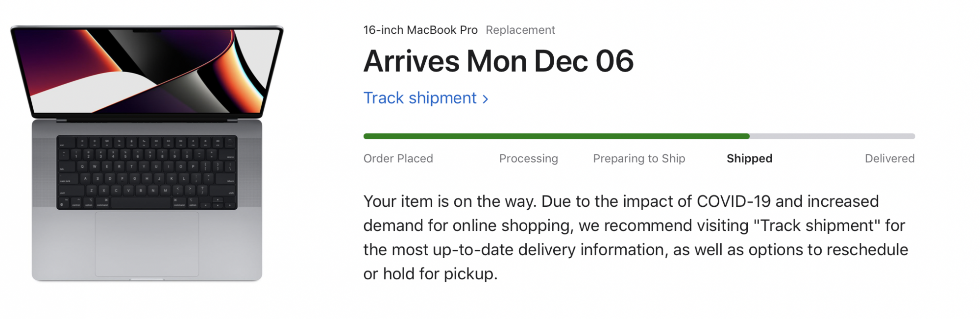The height and width of the screenshot is (319, 980).
Task: Click the Arrives Mon Dec 06 heading
Action: [498, 61]
